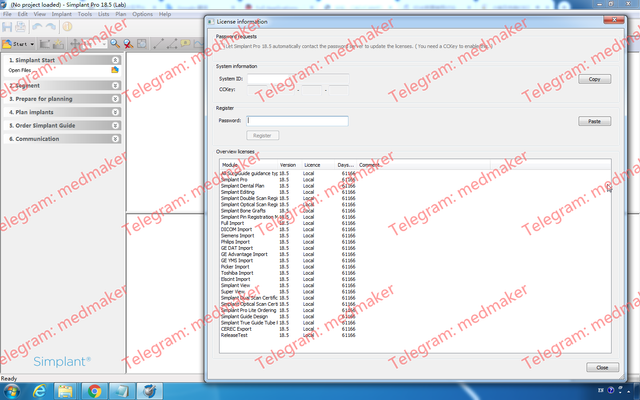Click the Open Files folder icon

coord(115,70)
